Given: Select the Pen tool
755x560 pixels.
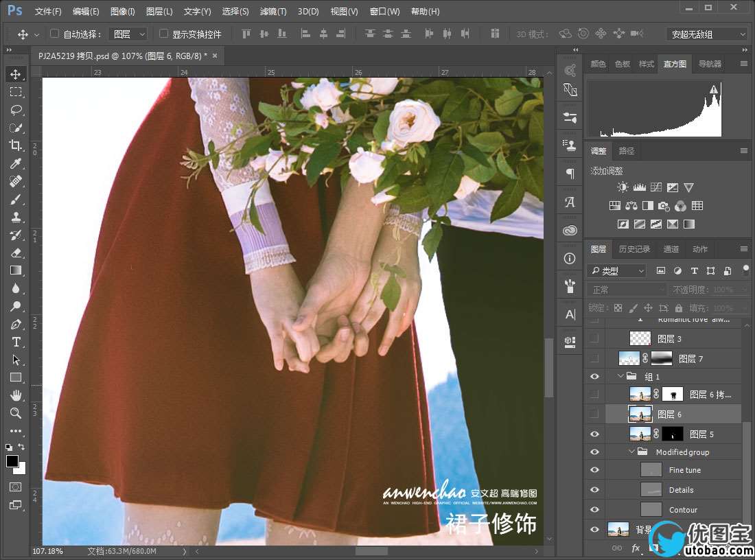Looking at the screenshot, I should 16,324.
